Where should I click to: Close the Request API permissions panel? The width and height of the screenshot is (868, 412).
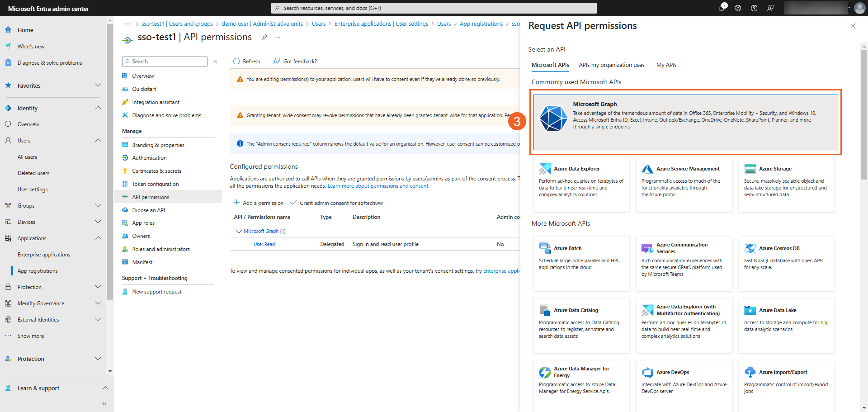[853, 26]
